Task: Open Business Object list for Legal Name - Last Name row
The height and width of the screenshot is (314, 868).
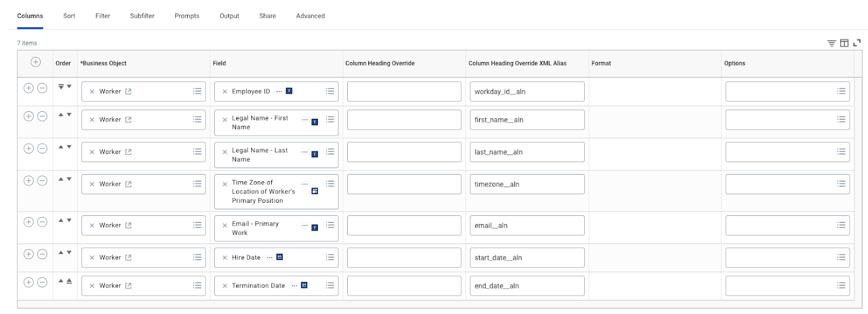Action: coord(197,152)
